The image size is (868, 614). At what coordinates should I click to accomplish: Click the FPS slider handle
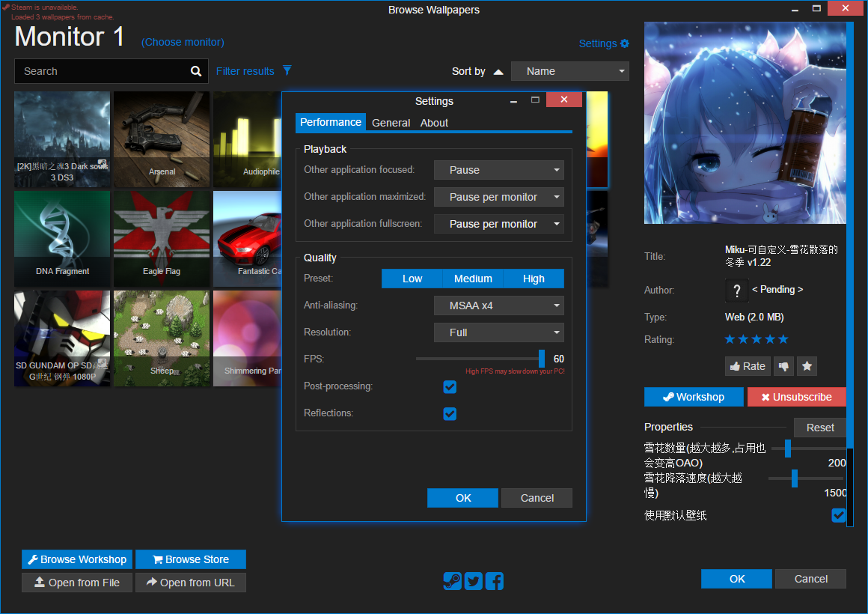pyautogui.click(x=542, y=359)
